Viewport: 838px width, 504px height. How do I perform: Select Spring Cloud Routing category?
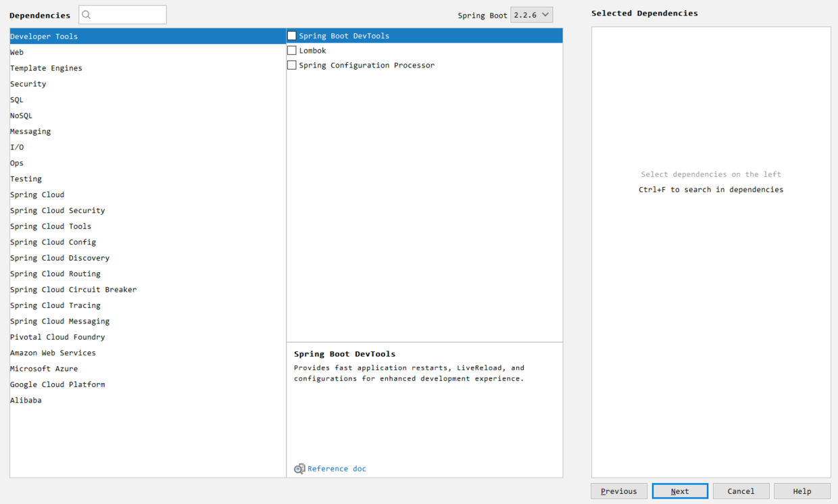(148, 274)
